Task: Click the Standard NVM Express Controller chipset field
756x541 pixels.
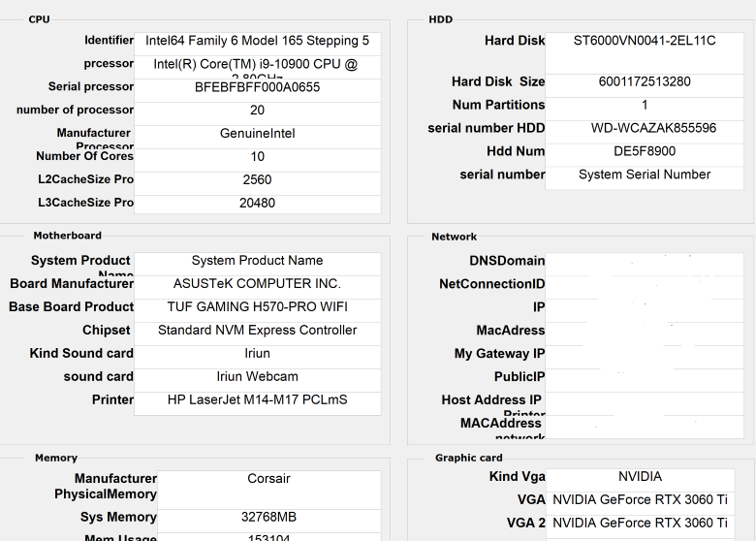Action: [258, 334]
